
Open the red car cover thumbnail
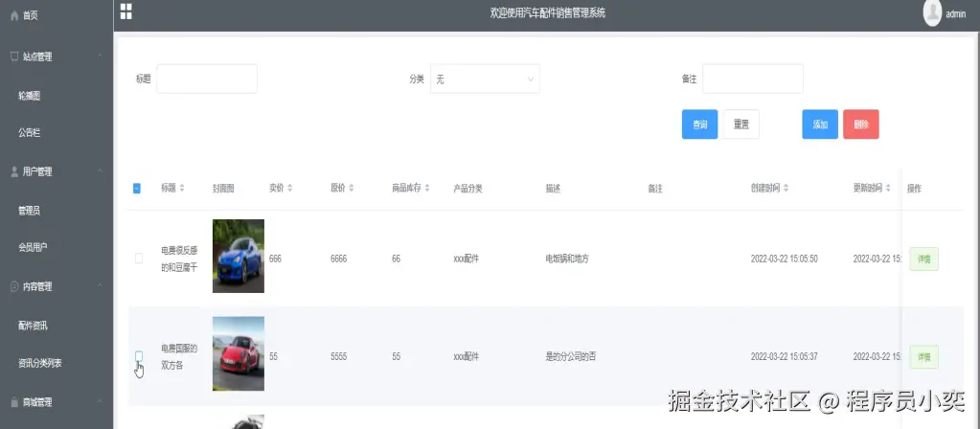coord(239,353)
